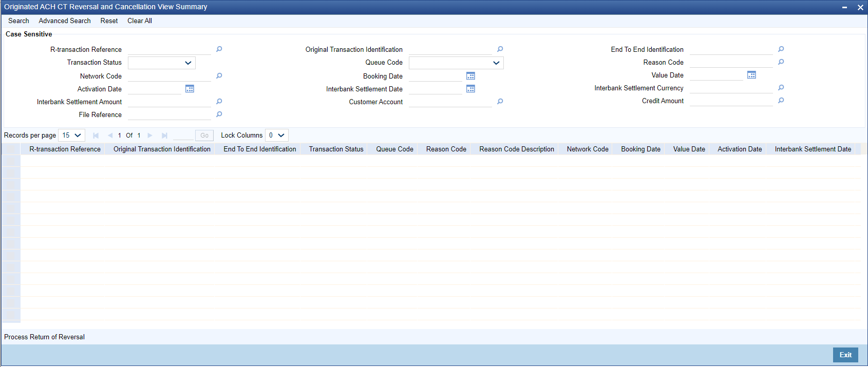Focus the Activation Date input field
This screenshot has height=367, width=868.
(155, 89)
